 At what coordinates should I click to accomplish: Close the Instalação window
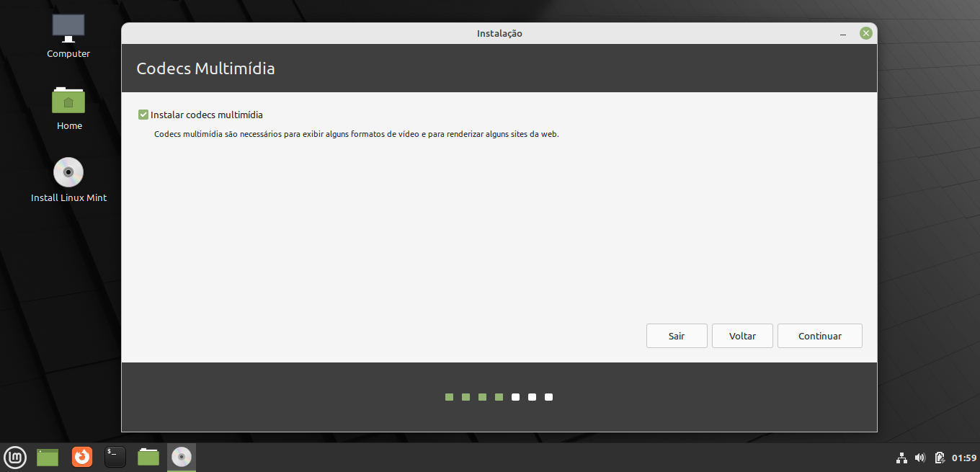pos(865,33)
